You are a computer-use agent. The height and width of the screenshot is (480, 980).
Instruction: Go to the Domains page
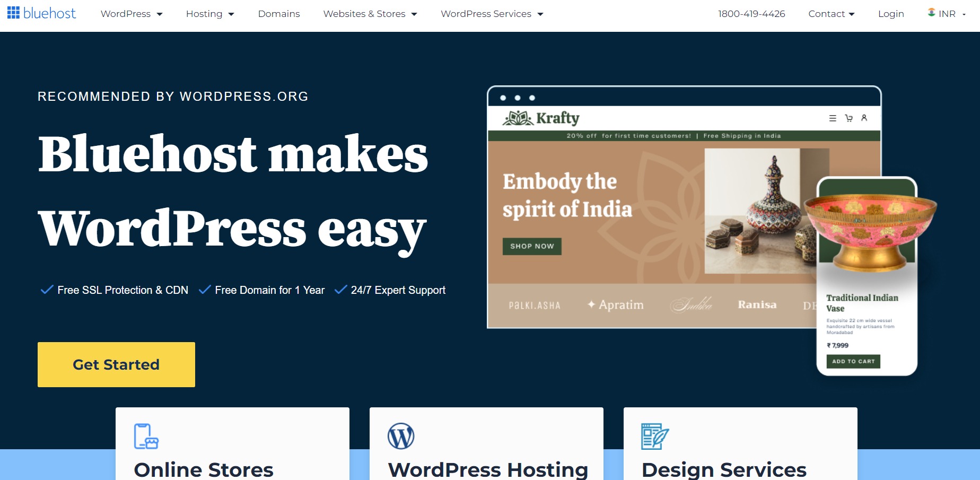[x=279, y=14]
